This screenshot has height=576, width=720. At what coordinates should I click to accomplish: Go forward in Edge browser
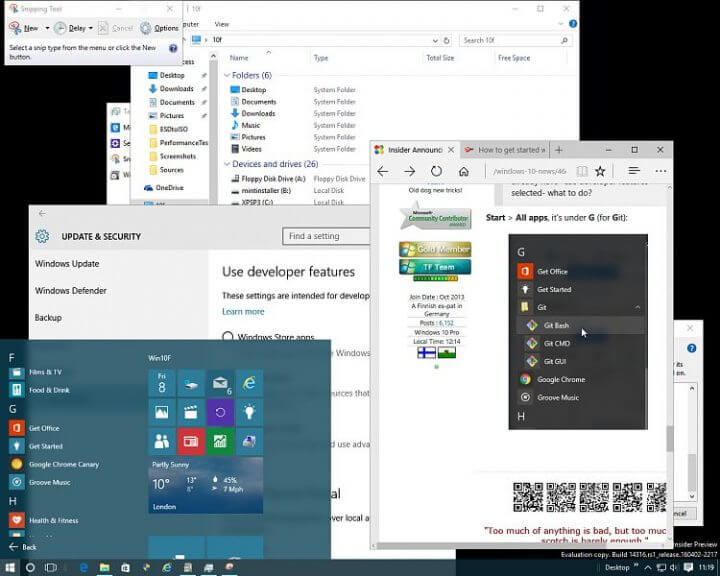point(410,171)
